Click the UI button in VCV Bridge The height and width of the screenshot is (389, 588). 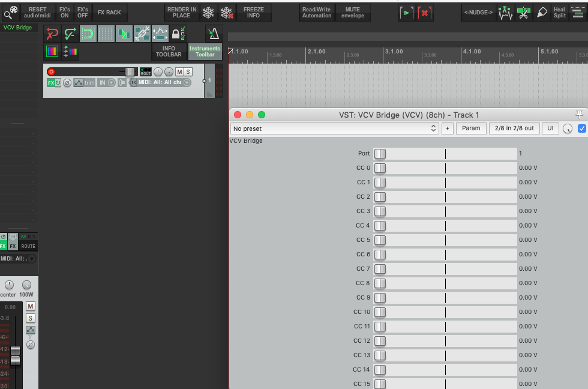550,128
